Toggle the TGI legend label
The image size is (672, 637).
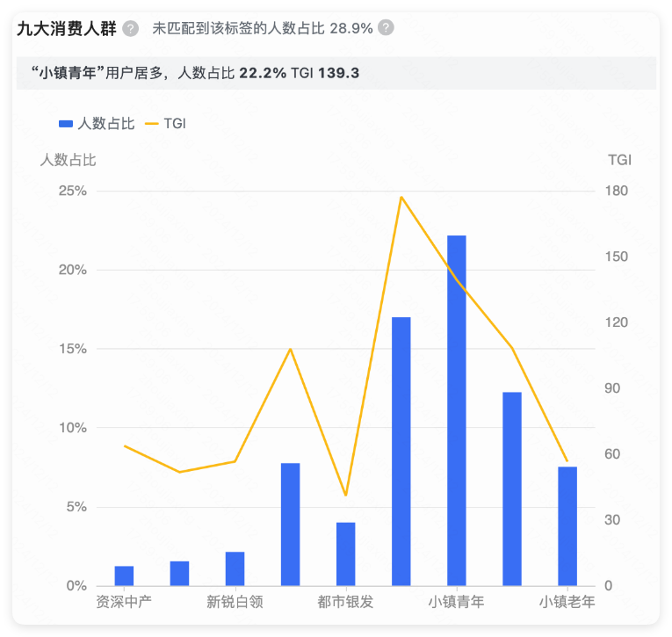pos(175,124)
